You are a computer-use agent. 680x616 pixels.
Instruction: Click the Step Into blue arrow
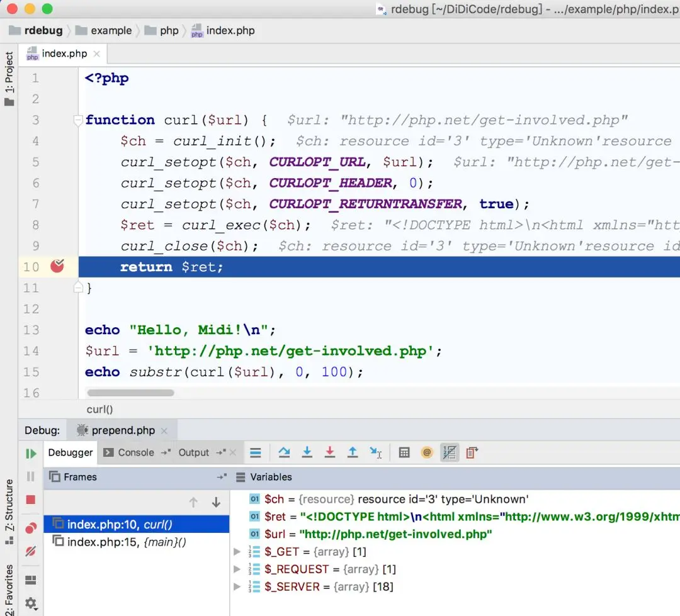coord(307,452)
